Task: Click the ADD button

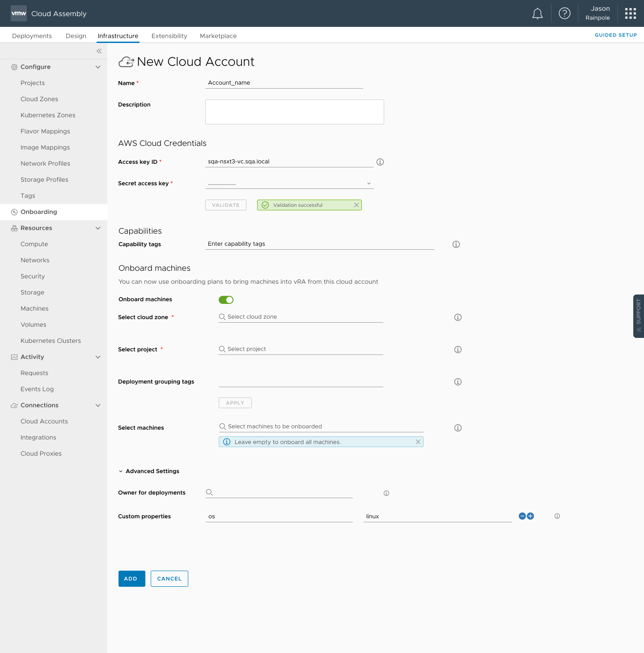Action: pyautogui.click(x=132, y=579)
